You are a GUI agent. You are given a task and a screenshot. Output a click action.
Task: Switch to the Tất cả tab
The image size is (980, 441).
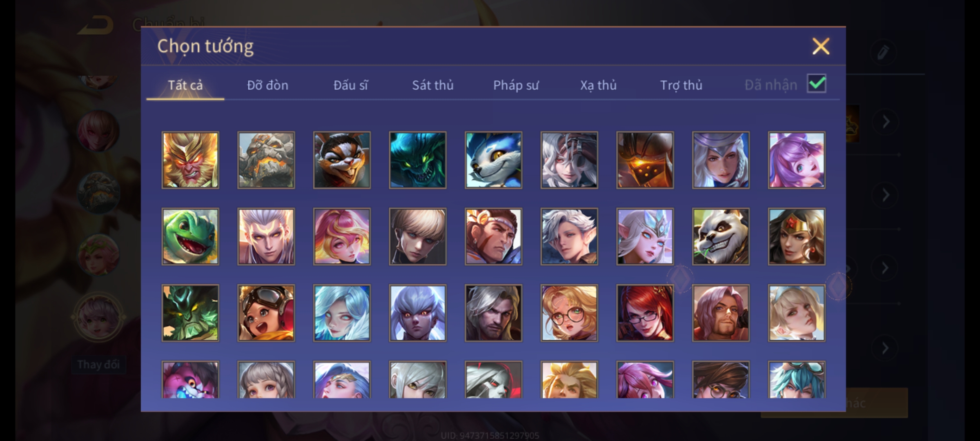185,85
